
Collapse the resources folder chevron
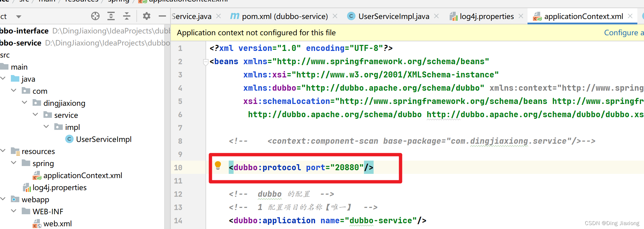point(3,151)
